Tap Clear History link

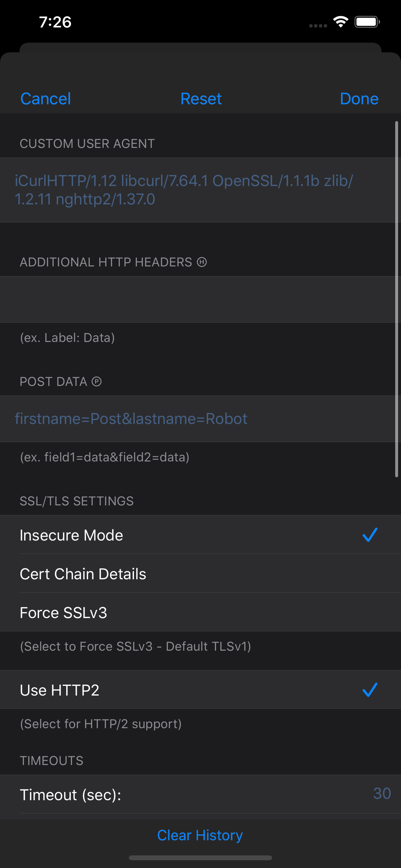point(200,835)
